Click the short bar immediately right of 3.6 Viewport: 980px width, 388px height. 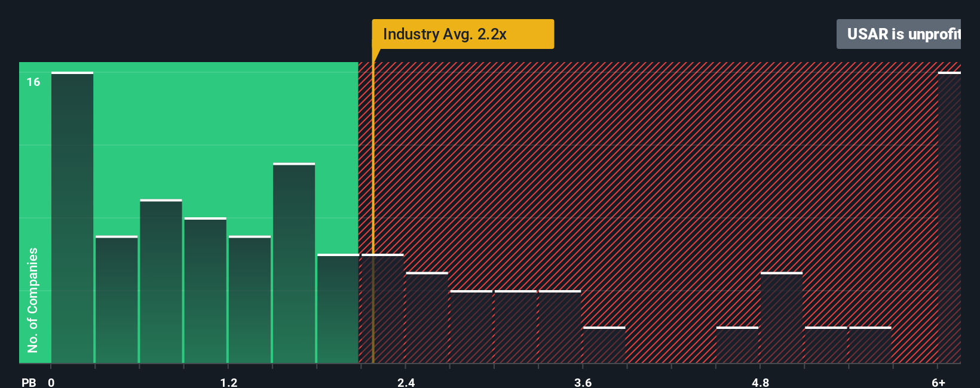tap(604, 345)
